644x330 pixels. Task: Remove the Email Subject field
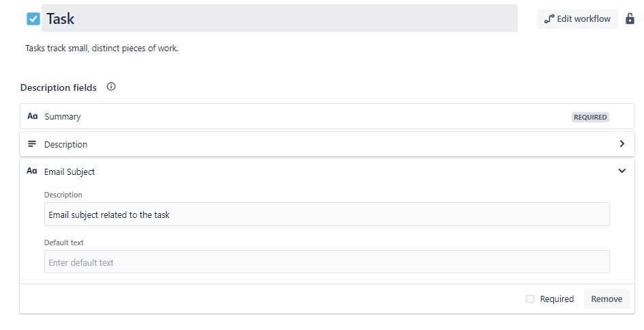(606, 299)
